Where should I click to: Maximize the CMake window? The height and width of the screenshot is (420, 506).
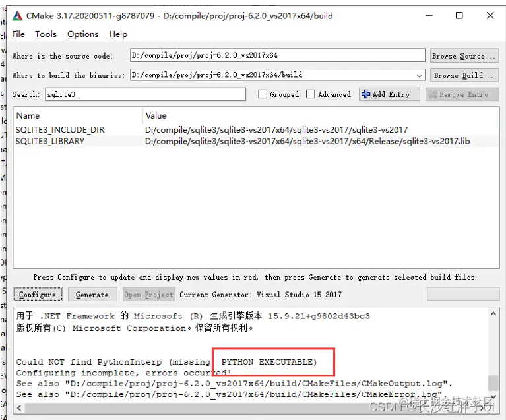pyautogui.click(x=459, y=15)
